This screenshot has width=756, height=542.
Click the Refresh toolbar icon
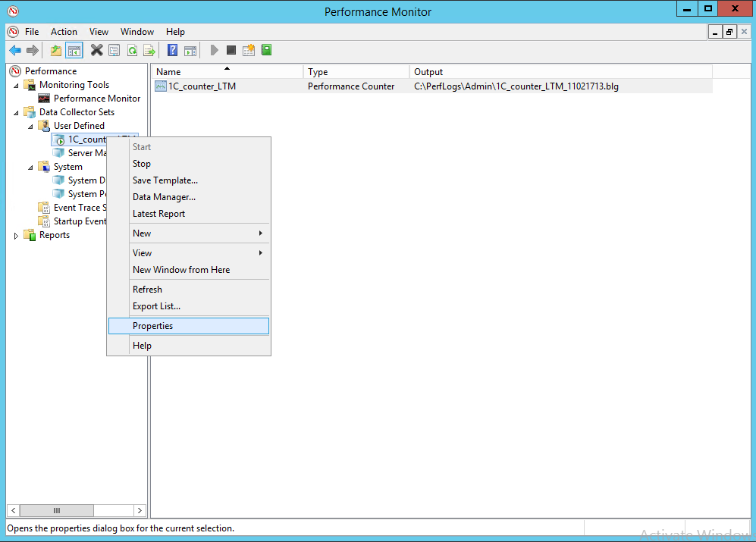pos(132,51)
